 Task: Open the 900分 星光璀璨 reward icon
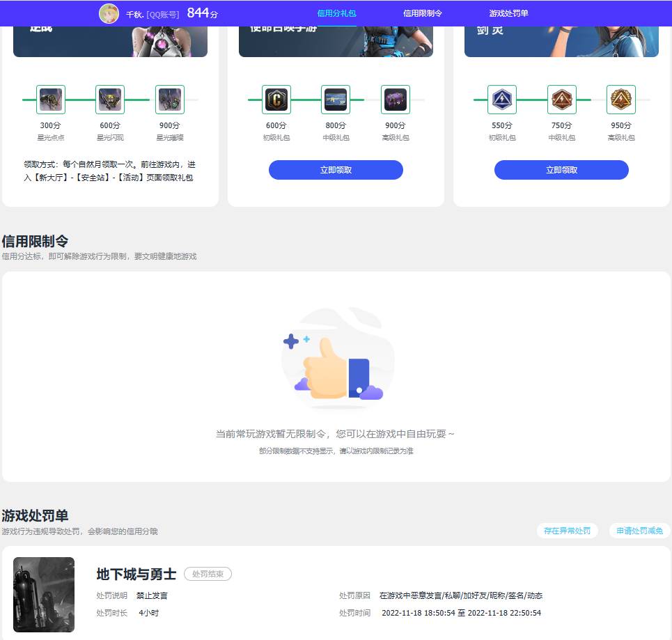[169, 99]
